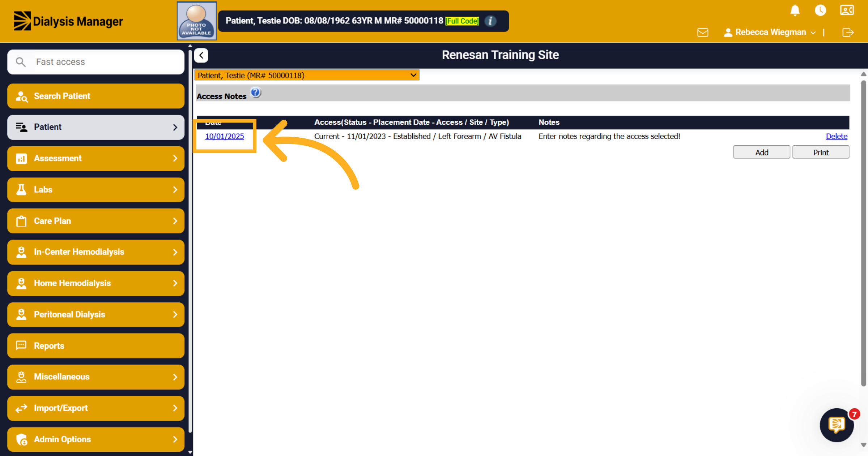Expand the Peritoneal Dialysis menu

(x=96, y=315)
